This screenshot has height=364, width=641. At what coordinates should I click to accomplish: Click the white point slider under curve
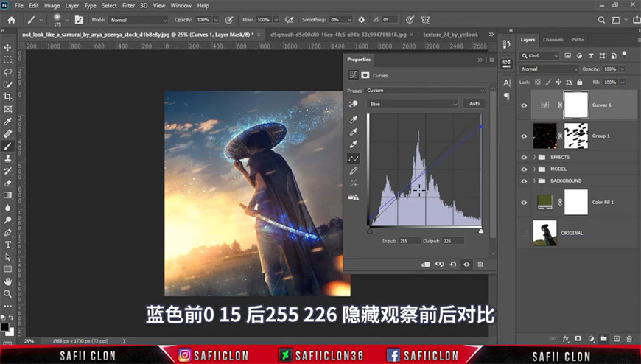coord(480,231)
